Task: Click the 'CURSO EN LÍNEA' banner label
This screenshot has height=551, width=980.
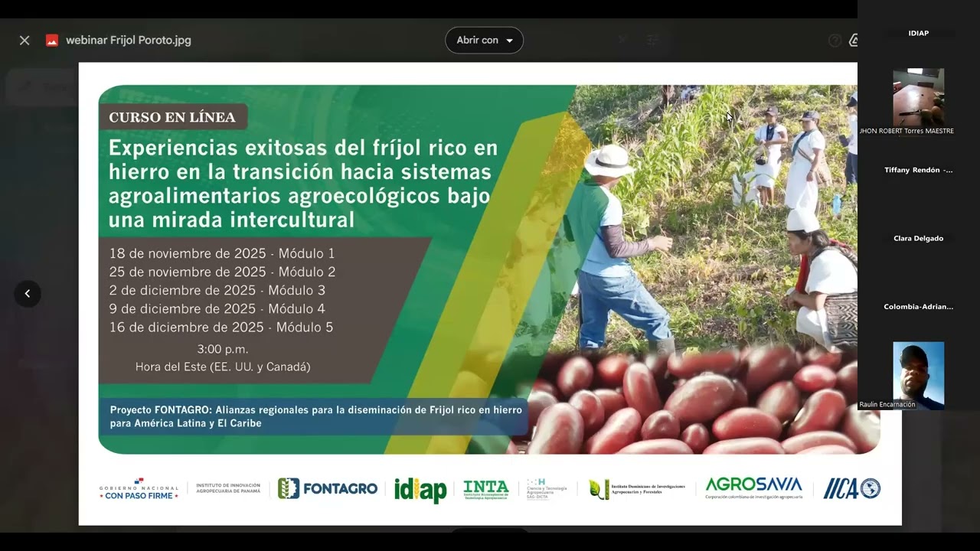Action: (172, 117)
